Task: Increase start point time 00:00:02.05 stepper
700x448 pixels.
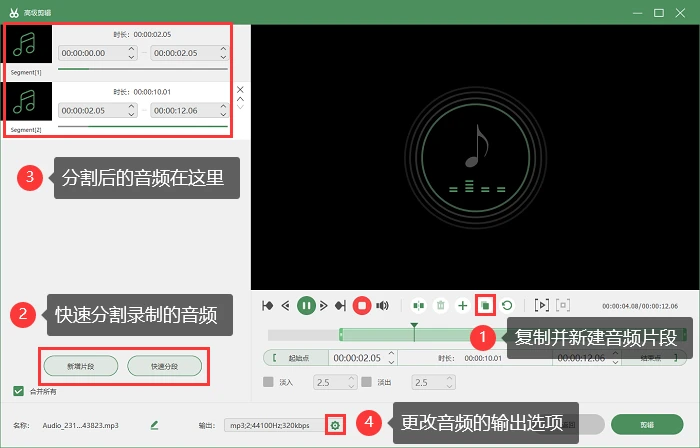Action: pos(392,353)
